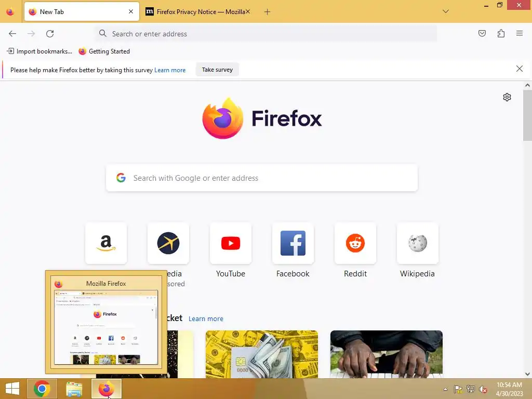Viewport: 532px width, 399px height.
Task: Click the Take survey button
Action: (x=218, y=70)
